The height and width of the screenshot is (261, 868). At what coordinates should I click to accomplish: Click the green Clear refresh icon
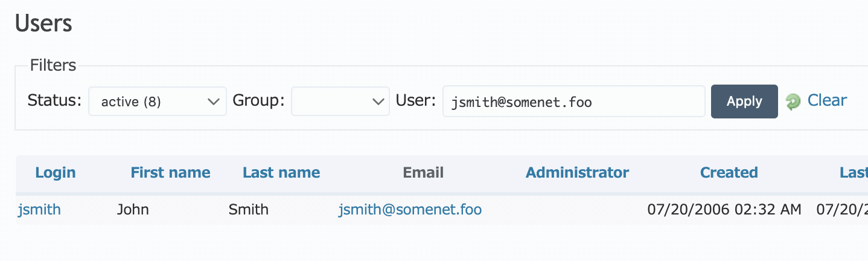coord(793,101)
